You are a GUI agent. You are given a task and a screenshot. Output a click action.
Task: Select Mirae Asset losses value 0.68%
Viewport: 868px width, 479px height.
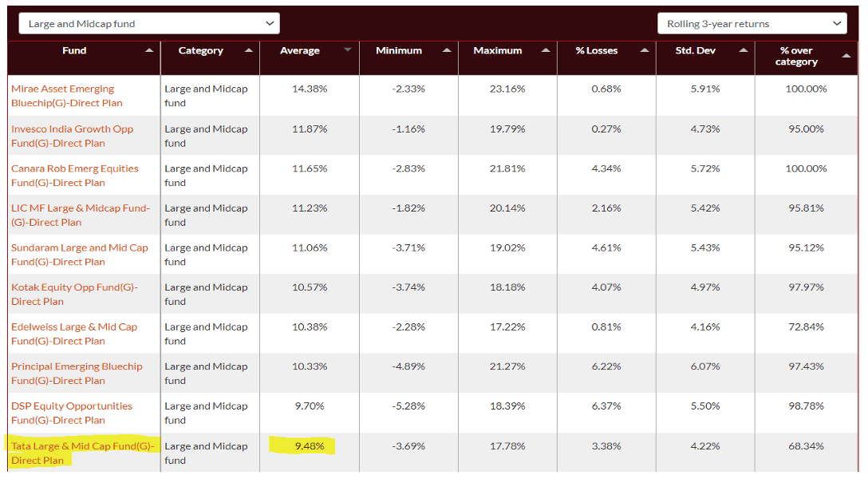coord(606,89)
